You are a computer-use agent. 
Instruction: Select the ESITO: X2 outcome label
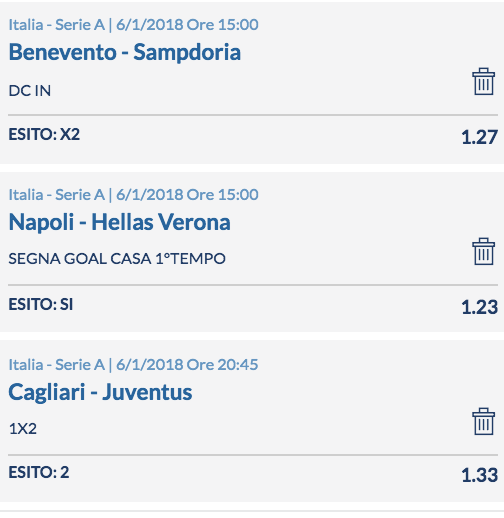44,134
